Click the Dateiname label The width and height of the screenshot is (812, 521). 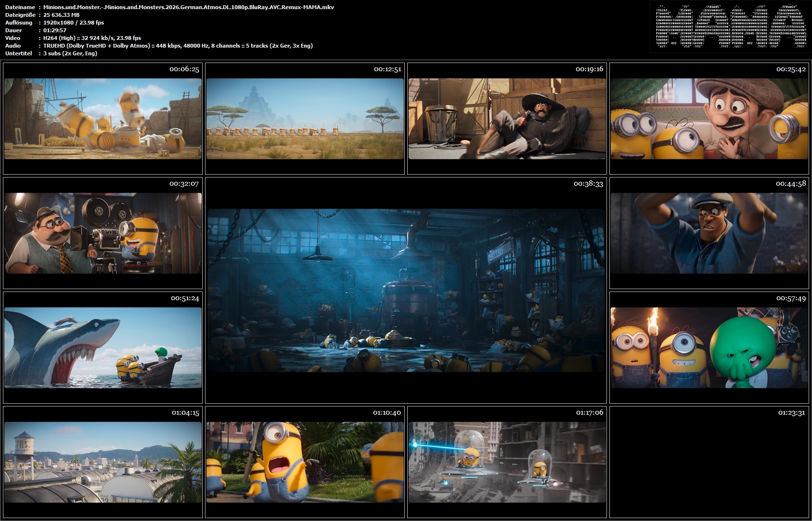point(20,7)
